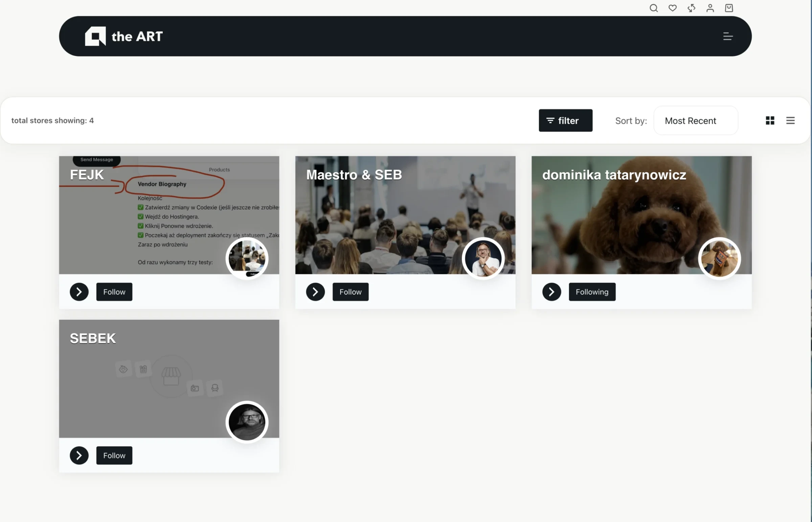Switch to list view
The width and height of the screenshot is (812, 522).
tap(790, 120)
